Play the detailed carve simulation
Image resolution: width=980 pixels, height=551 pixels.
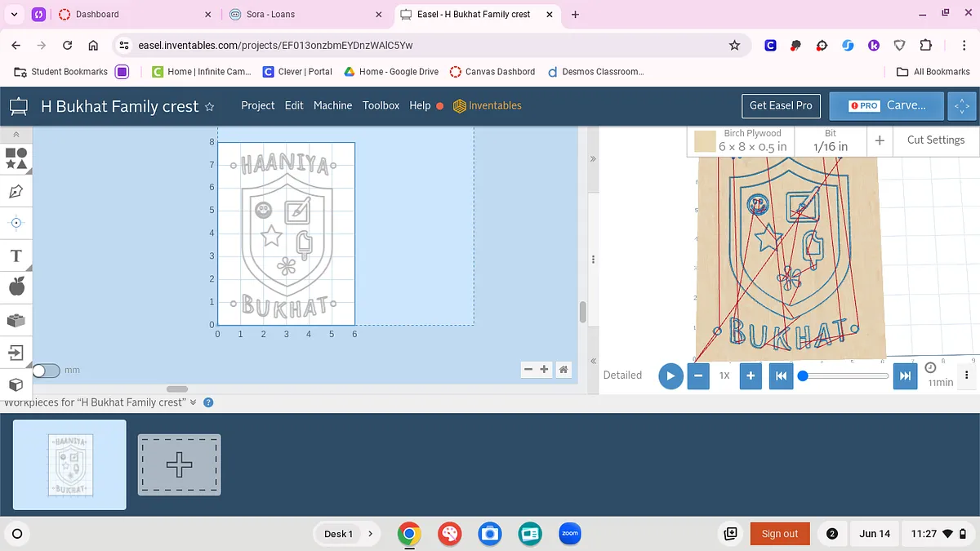tap(670, 375)
